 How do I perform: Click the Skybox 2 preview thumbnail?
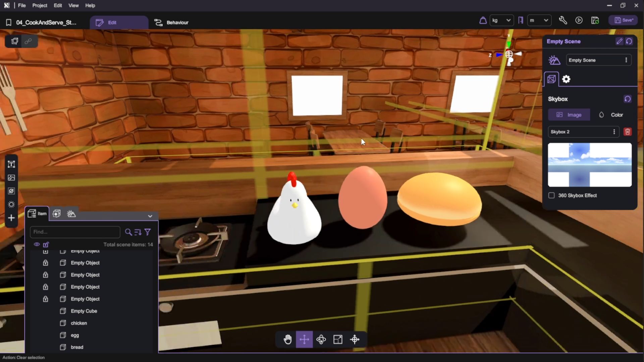(x=590, y=165)
